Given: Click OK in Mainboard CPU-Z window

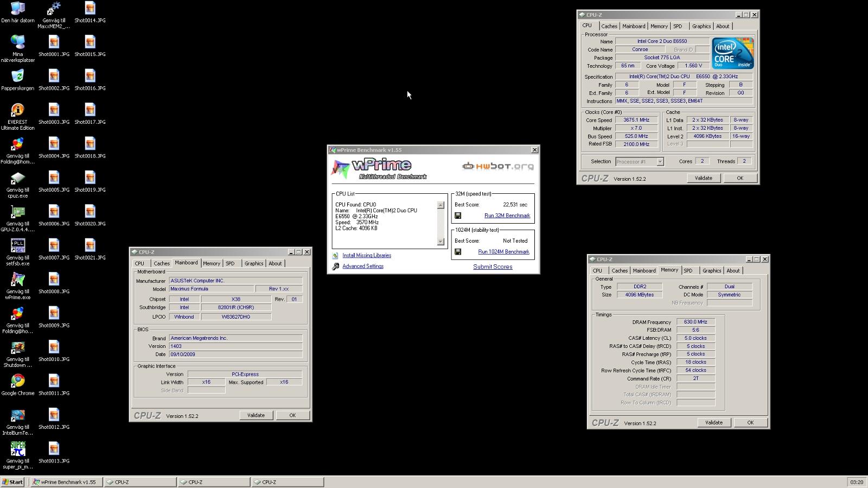Looking at the screenshot, I should [x=292, y=415].
